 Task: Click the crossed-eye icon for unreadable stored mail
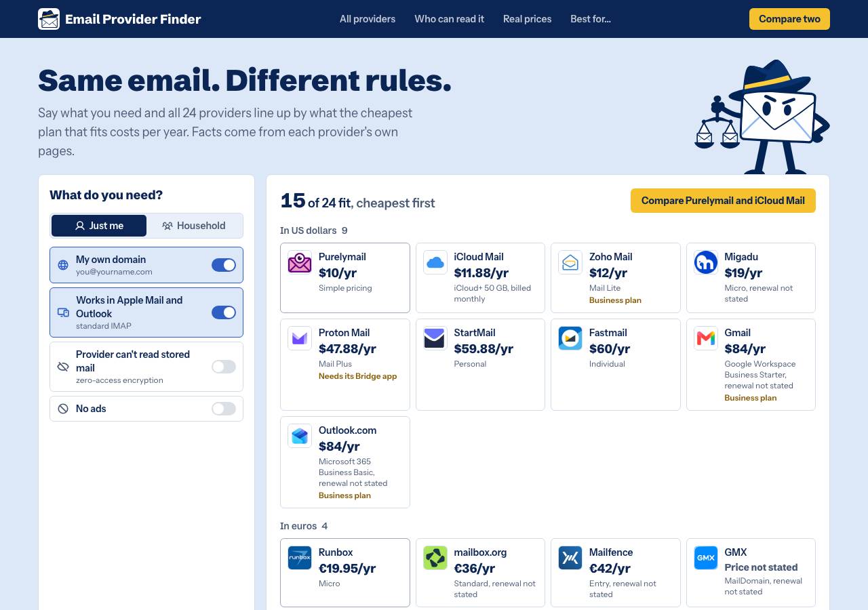coord(63,367)
